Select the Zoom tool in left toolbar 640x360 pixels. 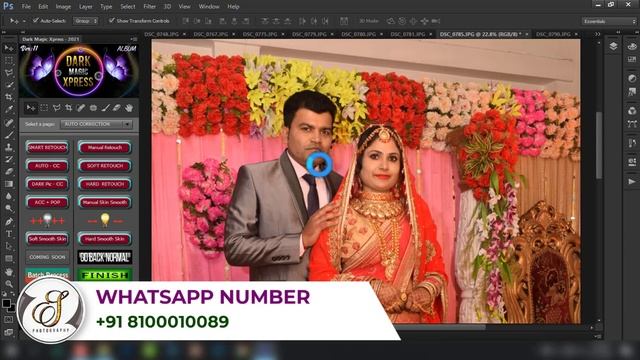point(9,284)
